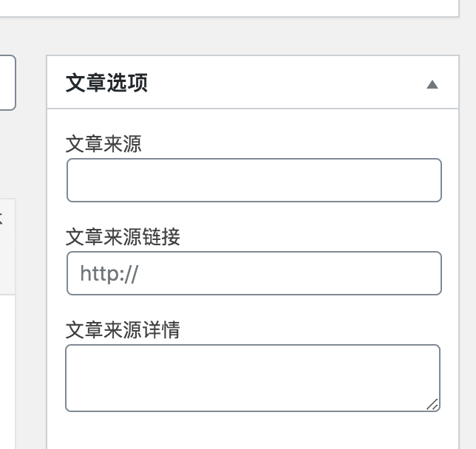This screenshot has height=449, width=476.
Task: Collapse the 文章选项 panel with the triangle arrow
Action: click(432, 84)
